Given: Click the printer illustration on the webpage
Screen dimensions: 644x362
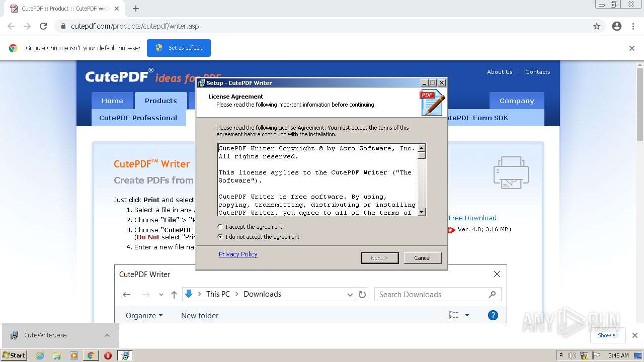Looking at the screenshot, I should coord(511,172).
